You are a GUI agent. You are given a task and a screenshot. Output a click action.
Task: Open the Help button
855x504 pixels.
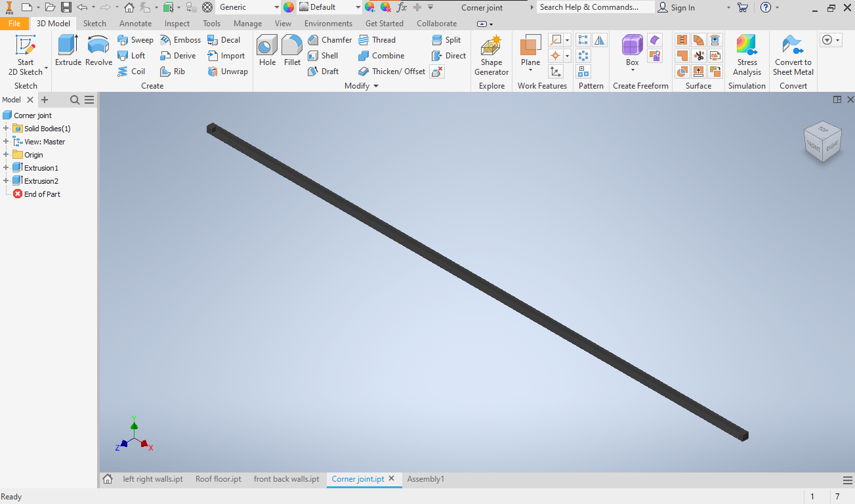(765, 7)
